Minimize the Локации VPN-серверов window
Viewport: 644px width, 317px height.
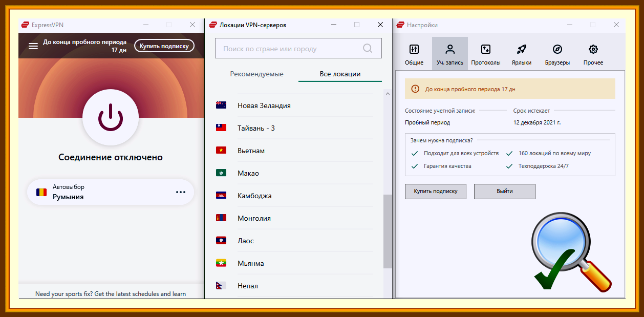[334, 25]
